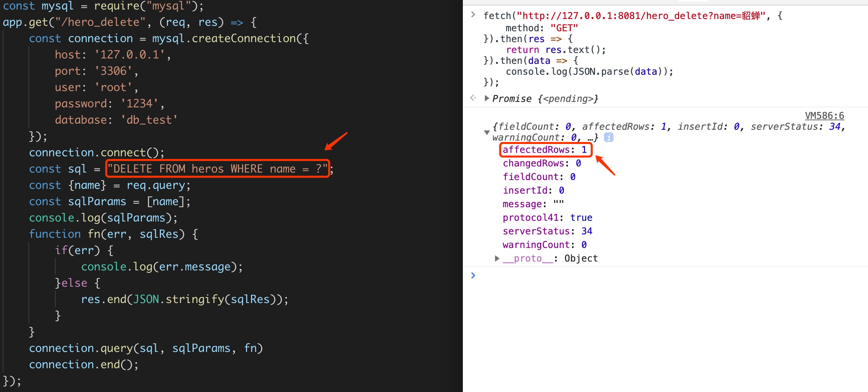Click the return-value arrow left of Promise

tap(473, 98)
